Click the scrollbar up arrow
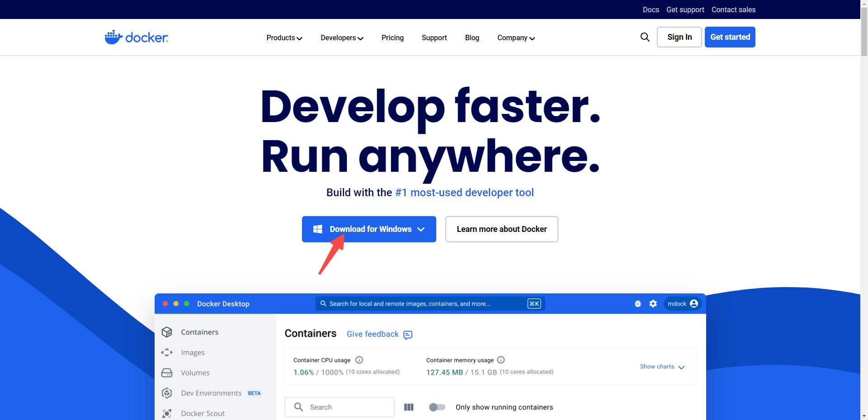868x420 pixels. click(x=864, y=3)
